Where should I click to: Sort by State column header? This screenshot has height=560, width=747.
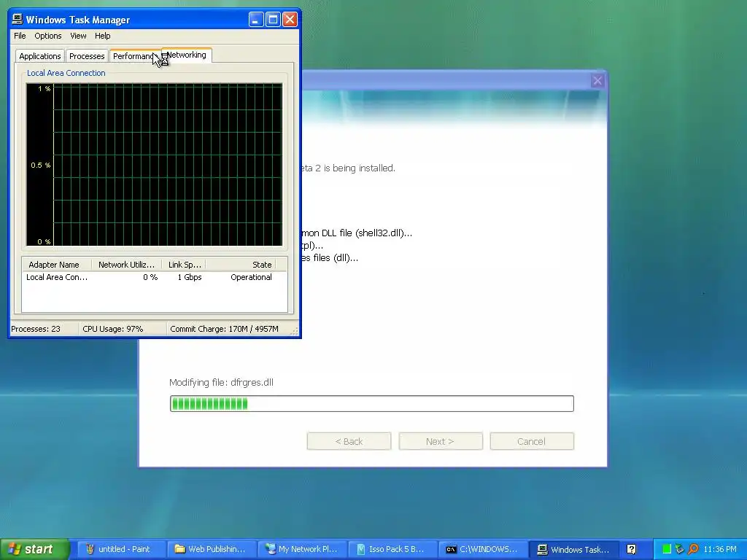(242, 264)
